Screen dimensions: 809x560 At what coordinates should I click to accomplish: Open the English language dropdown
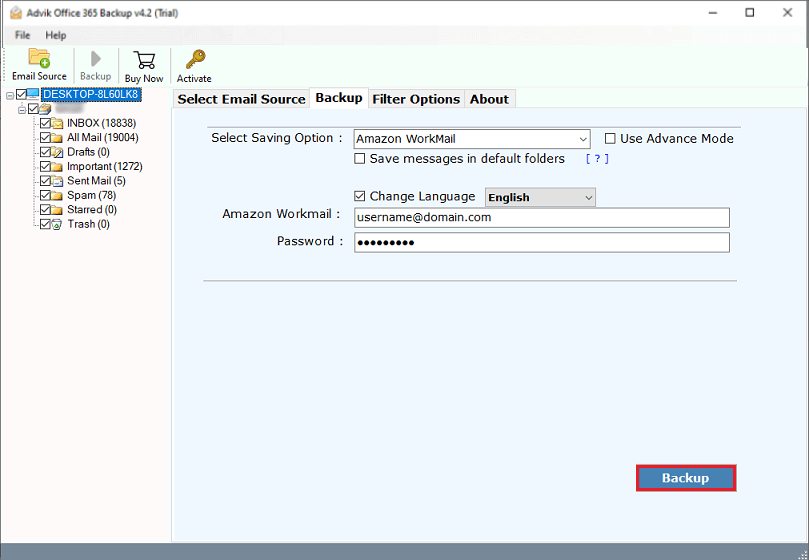pos(540,198)
